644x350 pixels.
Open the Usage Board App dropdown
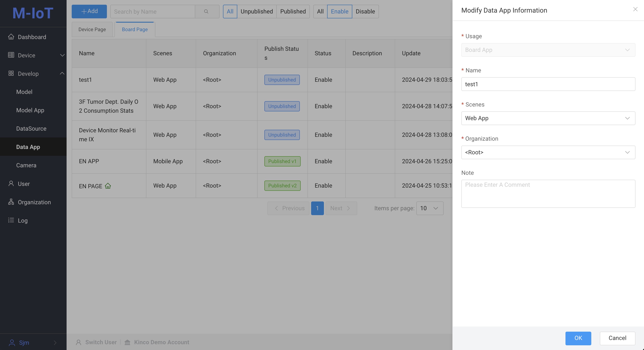548,50
